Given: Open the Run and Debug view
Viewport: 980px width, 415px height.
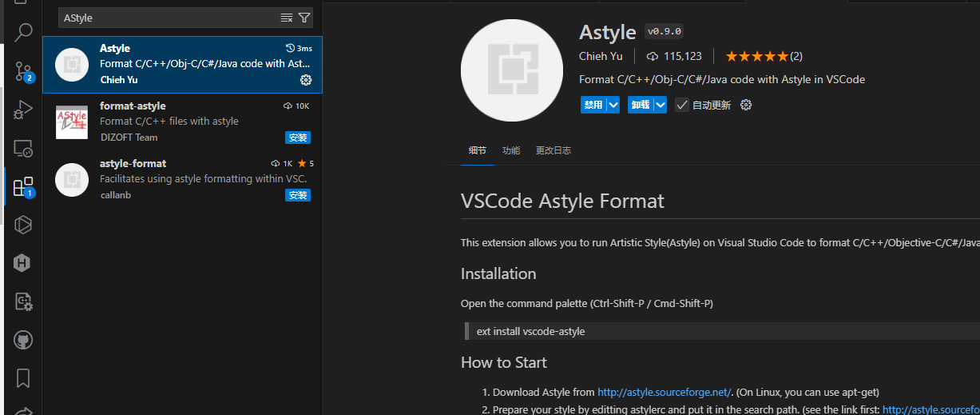Looking at the screenshot, I should tap(23, 110).
